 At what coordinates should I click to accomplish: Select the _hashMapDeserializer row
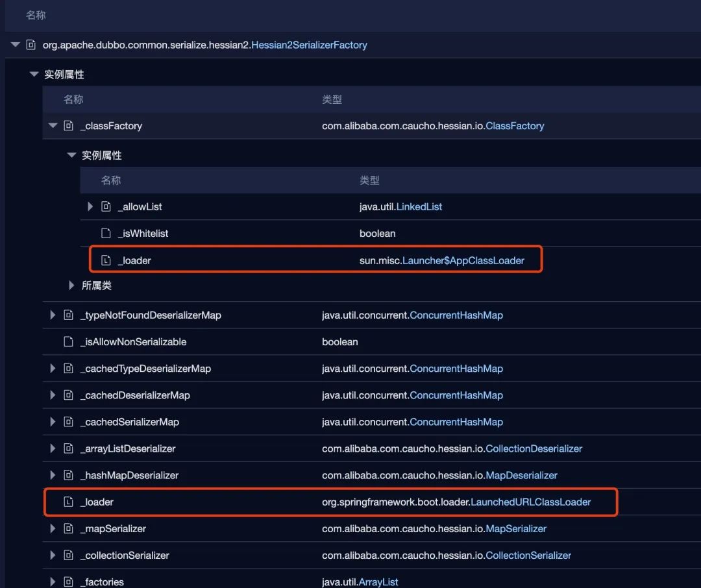[371, 475]
